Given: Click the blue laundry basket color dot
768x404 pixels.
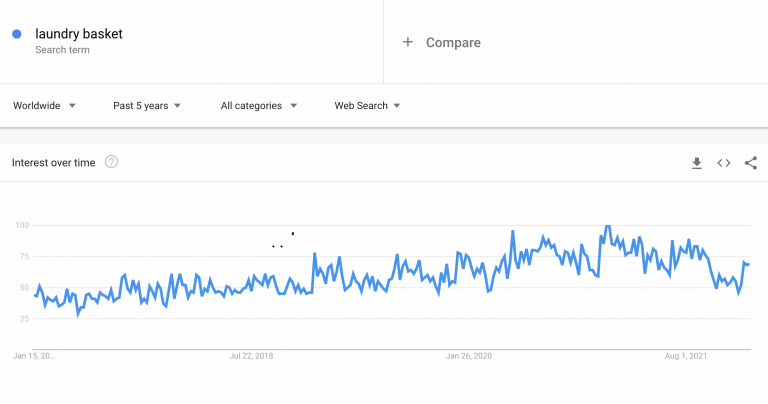Looking at the screenshot, I should tap(17, 34).
